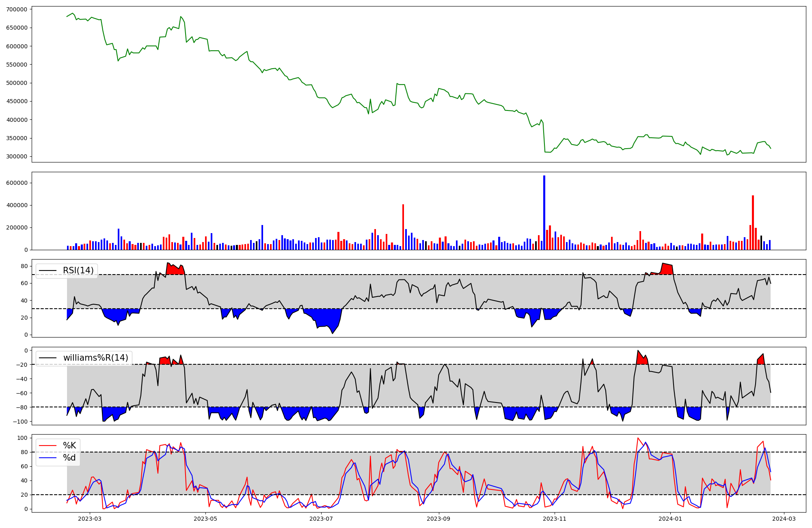Click the 300000 price axis tick label
This screenshot has height=528, width=812.
pos(17,157)
